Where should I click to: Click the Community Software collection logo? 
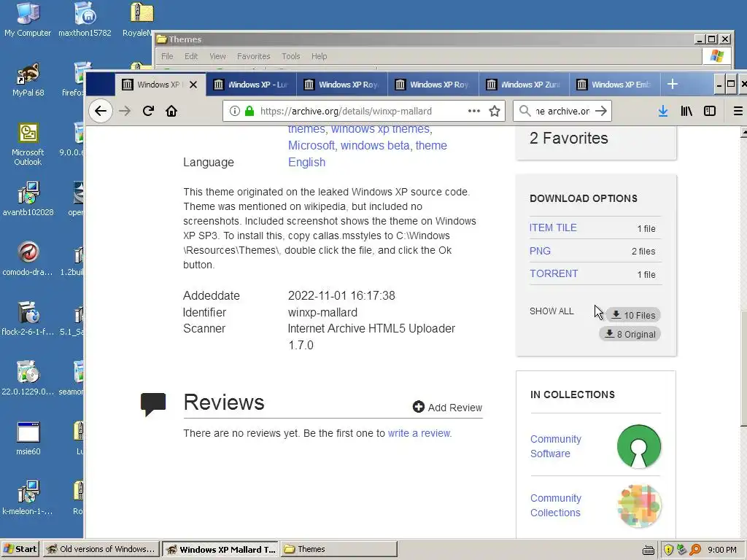click(639, 446)
